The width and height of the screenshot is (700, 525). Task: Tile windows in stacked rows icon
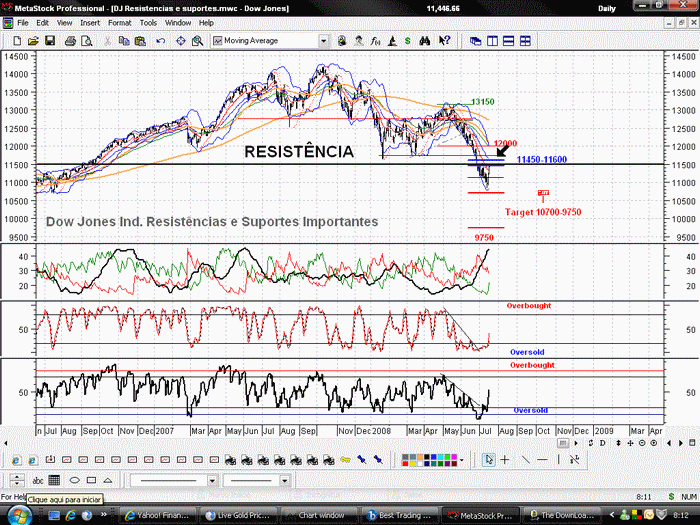tap(508, 41)
